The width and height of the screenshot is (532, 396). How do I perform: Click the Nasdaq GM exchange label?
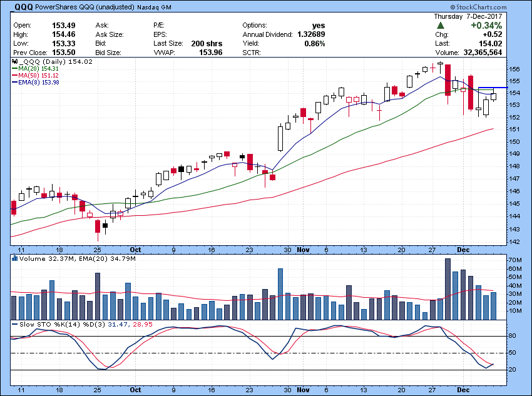click(x=154, y=8)
